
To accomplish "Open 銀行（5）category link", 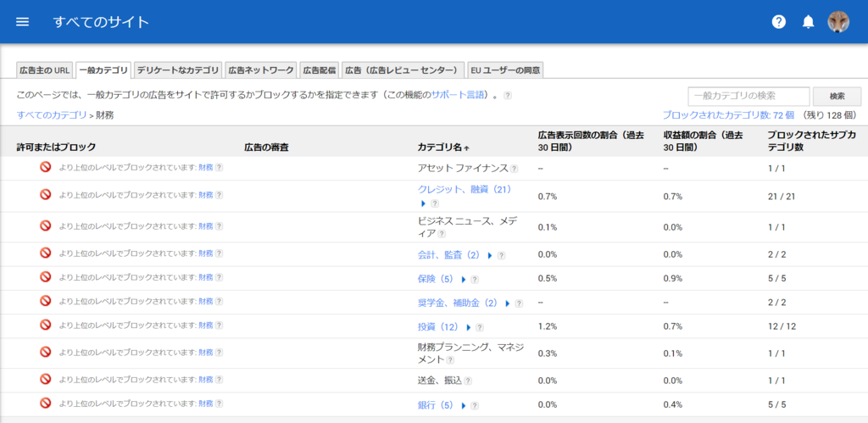I will point(437,405).
